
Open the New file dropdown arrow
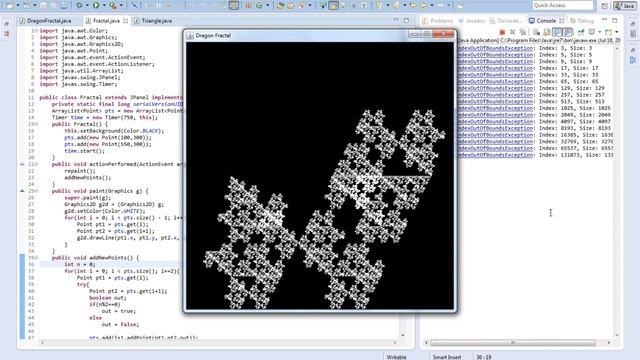tap(18, 5)
